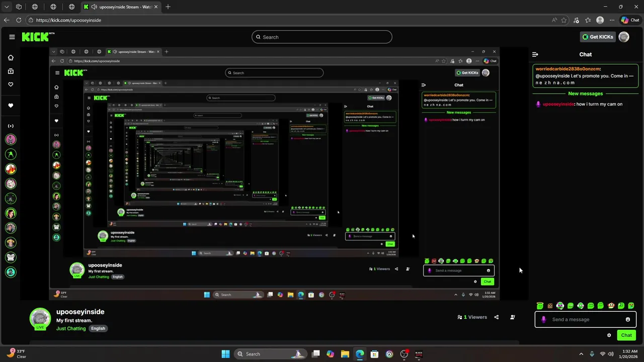Open Following outline heart icon in sidebar
Viewport: 644px width, 362px height.
[11, 84]
